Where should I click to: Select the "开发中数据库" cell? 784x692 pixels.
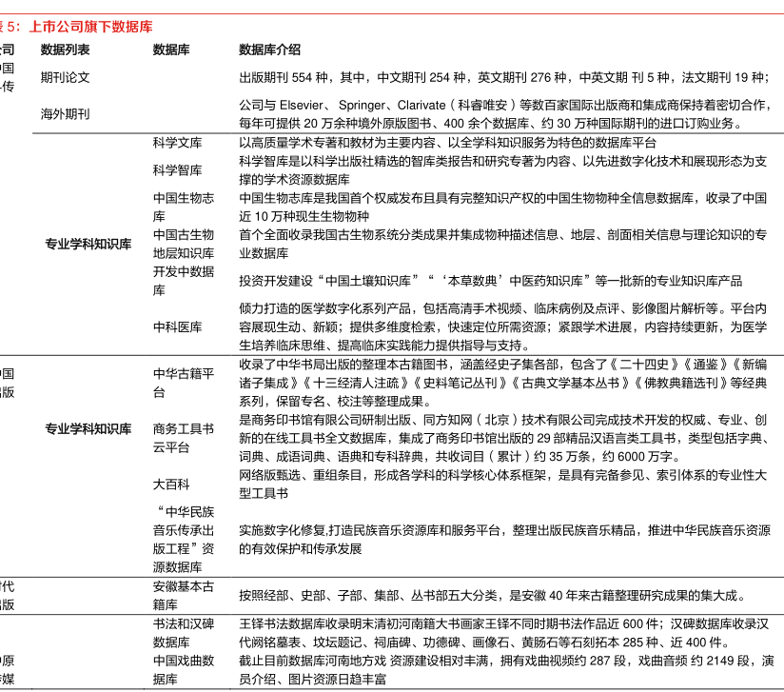point(184,281)
